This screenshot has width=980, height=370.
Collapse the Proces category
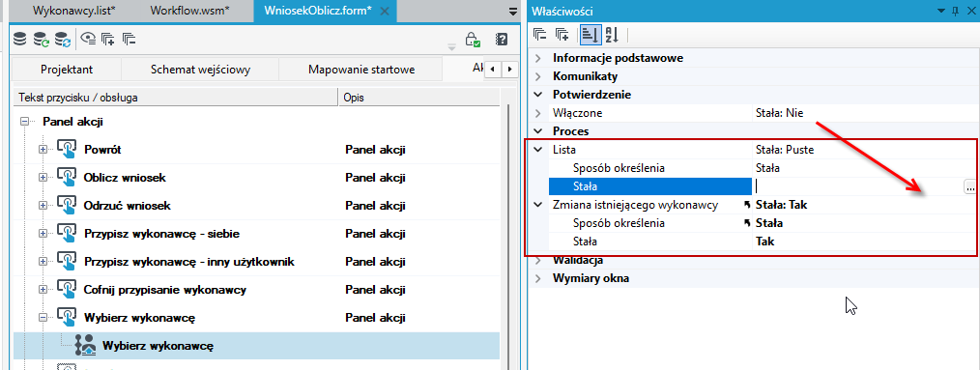point(538,131)
